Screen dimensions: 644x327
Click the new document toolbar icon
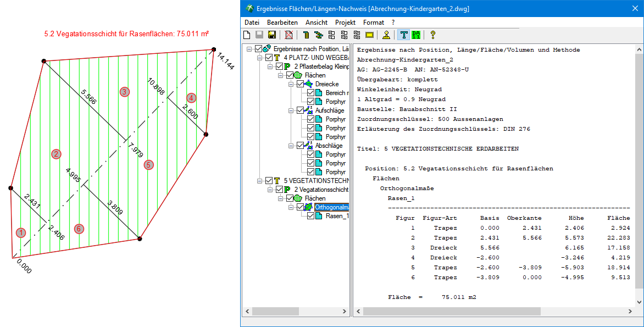247,35
